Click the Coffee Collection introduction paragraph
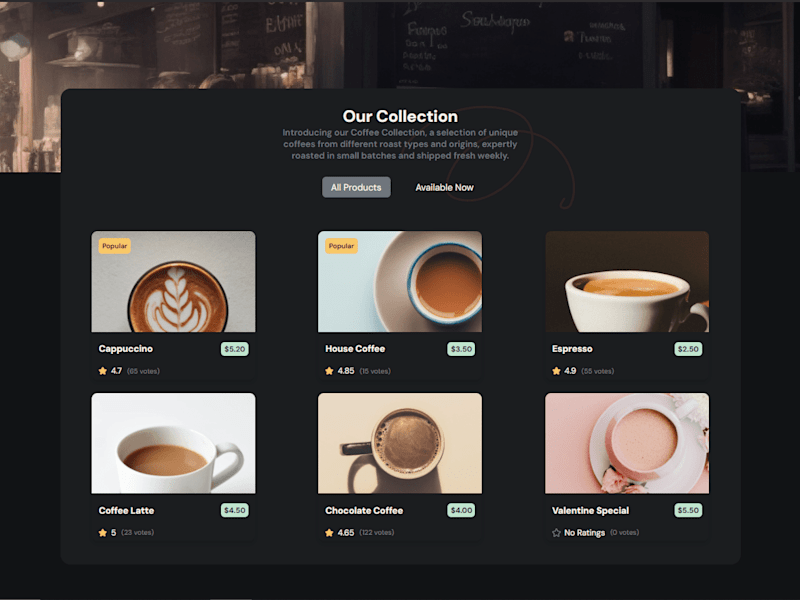This screenshot has height=600, width=800. point(400,144)
